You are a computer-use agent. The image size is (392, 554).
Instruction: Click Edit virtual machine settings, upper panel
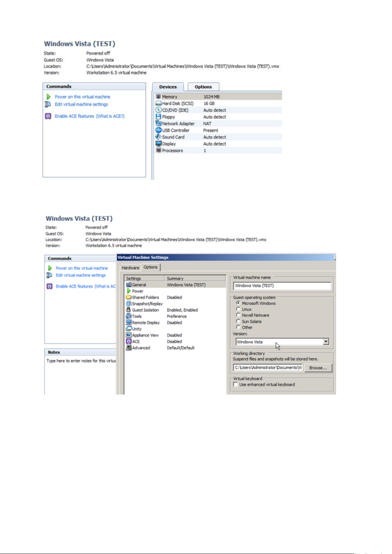[81, 104]
